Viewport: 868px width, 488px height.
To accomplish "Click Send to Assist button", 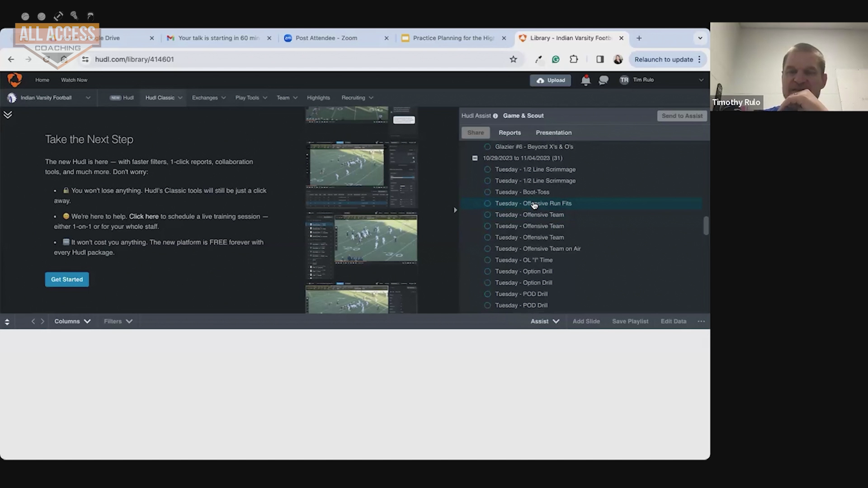I will click(x=682, y=116).
